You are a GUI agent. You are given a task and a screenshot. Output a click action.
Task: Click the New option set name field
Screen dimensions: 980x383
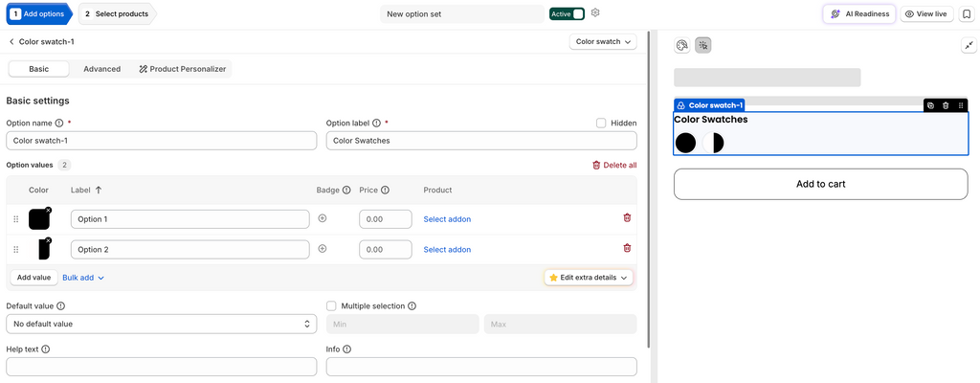point(462,13)
